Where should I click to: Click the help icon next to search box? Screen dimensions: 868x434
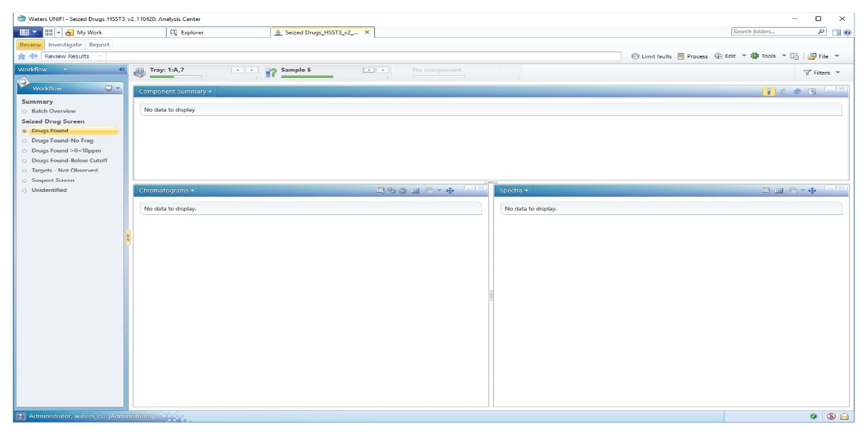point(847,33)
